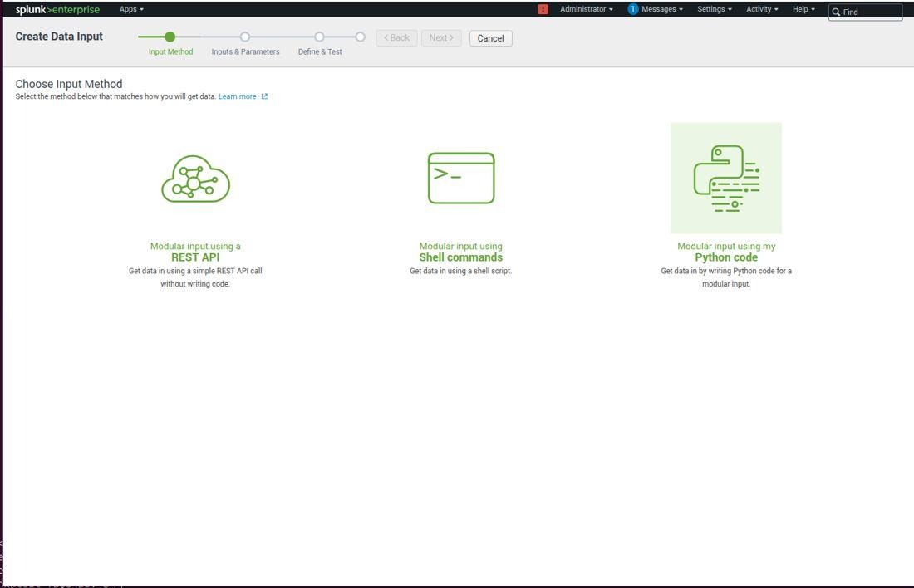Click the 'Modular input using a' text
This screenshot has width=914, height=588.
[195, 247]
